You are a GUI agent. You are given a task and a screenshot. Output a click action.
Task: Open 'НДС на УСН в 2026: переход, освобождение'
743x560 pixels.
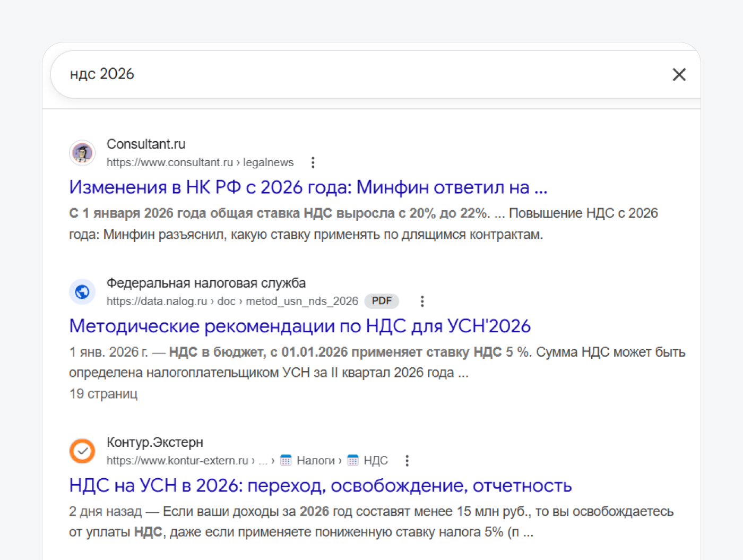(x=321, y=486)
